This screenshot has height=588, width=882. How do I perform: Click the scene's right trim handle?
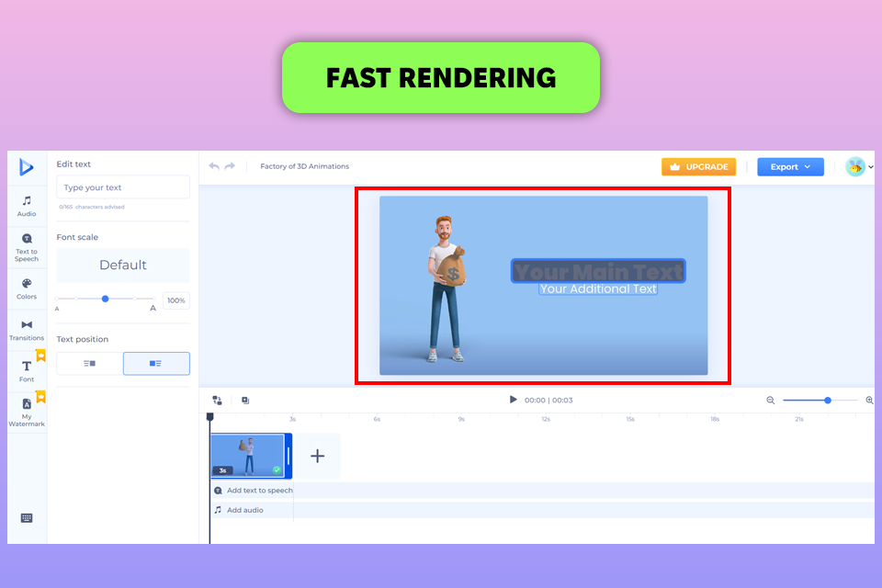point(288,456)
